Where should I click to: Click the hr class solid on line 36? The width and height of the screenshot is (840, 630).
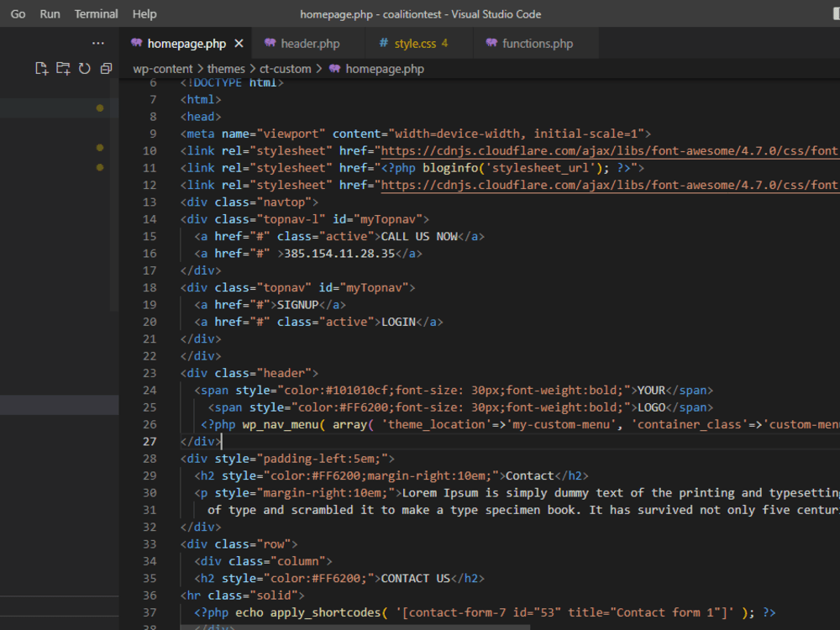click(242, 596)
